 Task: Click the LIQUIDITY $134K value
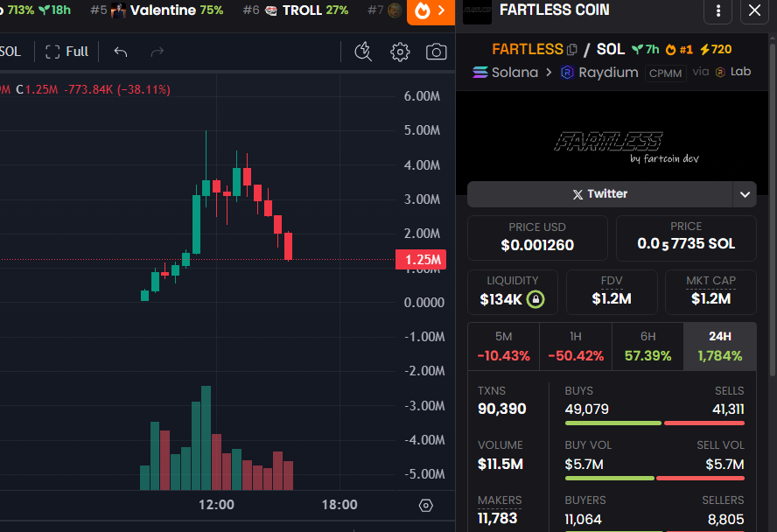[501, 299]
